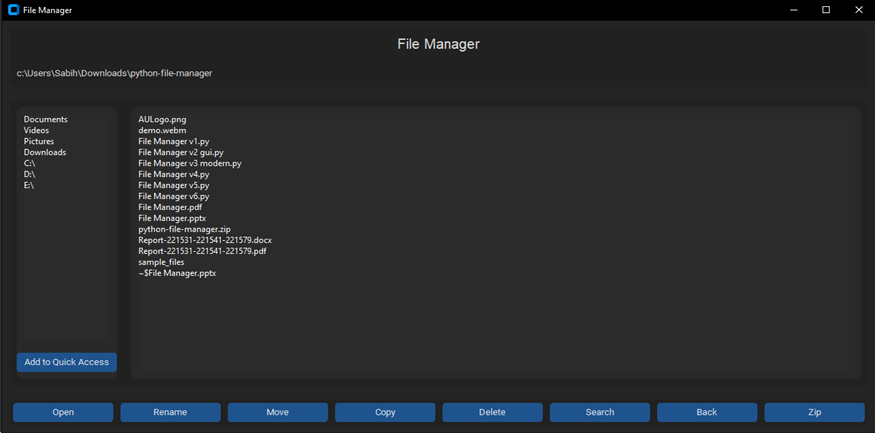Screen dimensions: 875x433
Task: Choose the E:\ drive entry
Action: point(28,185)
